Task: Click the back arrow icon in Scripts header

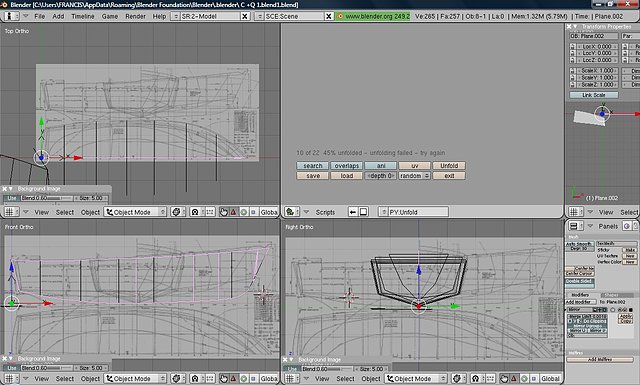Action: 353,212
